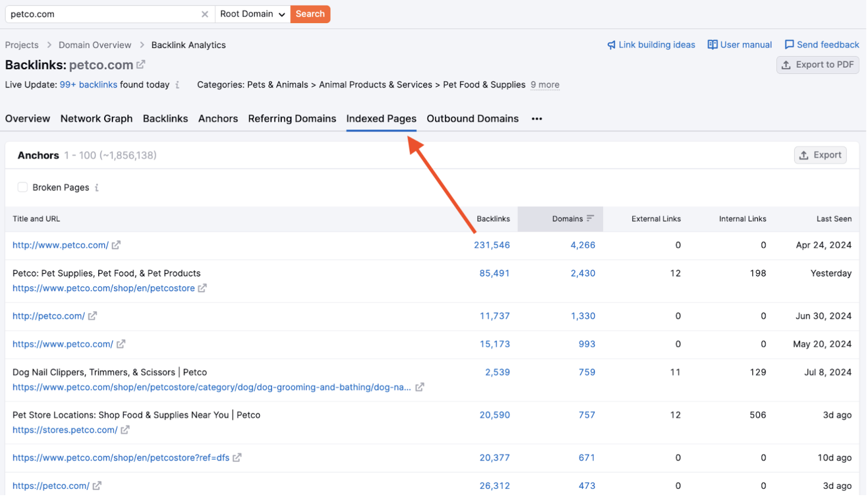
Task: Sort by the Internal Links column header
Action: point(743,219)
